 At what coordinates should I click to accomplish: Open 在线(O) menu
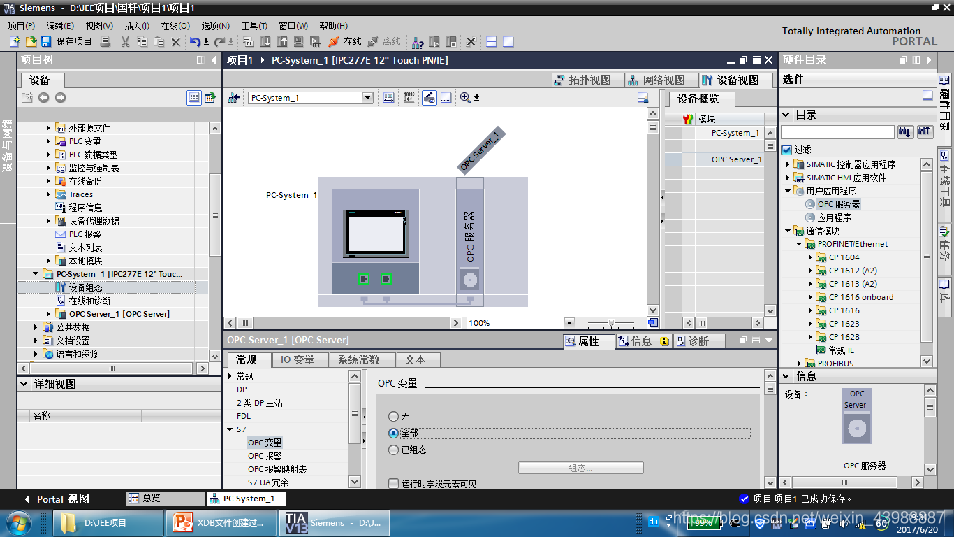(x=175, y=26)
